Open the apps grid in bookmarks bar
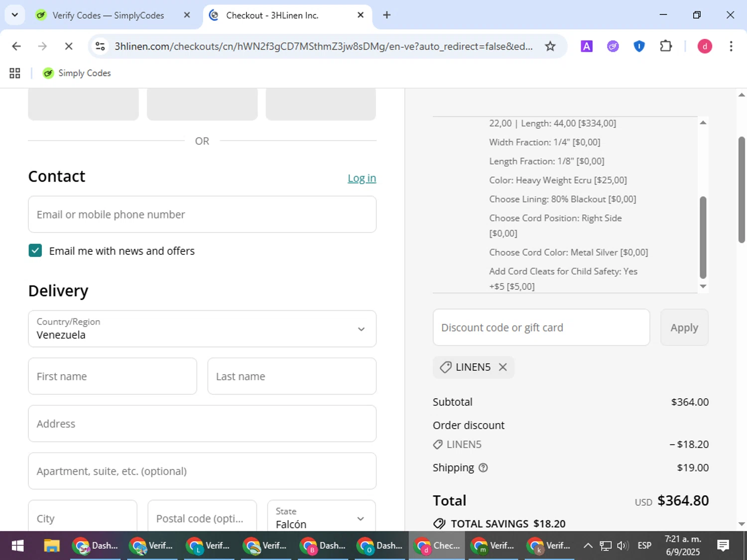This screenshot has height=560, width=747. (x=15, y=73)
